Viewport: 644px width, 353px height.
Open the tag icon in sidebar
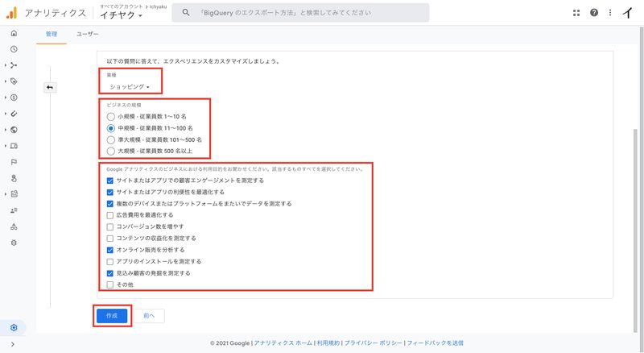click(14, 81)
